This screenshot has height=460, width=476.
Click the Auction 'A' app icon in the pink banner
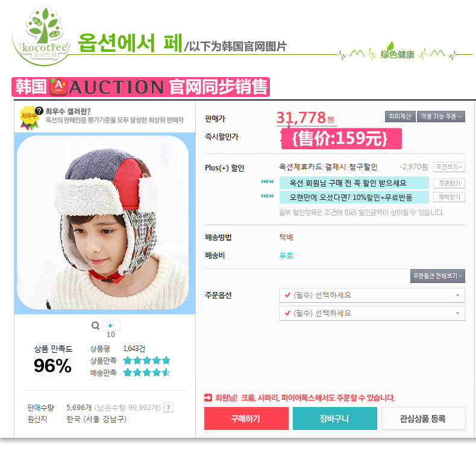point(58,87)
